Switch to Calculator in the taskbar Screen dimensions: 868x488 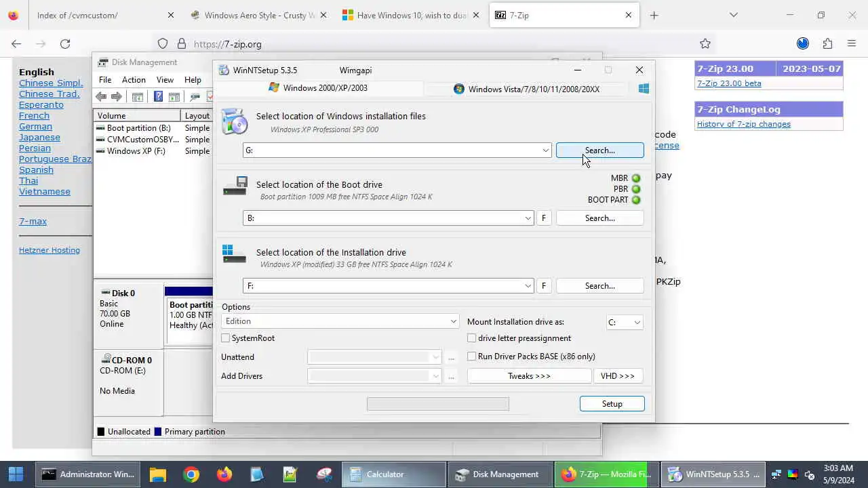393,474
